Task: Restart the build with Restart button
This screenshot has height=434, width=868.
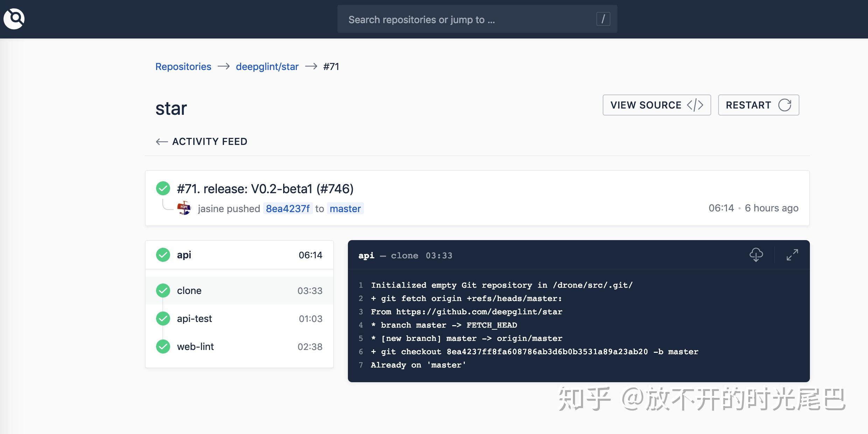Action: [x=758, y=105]
